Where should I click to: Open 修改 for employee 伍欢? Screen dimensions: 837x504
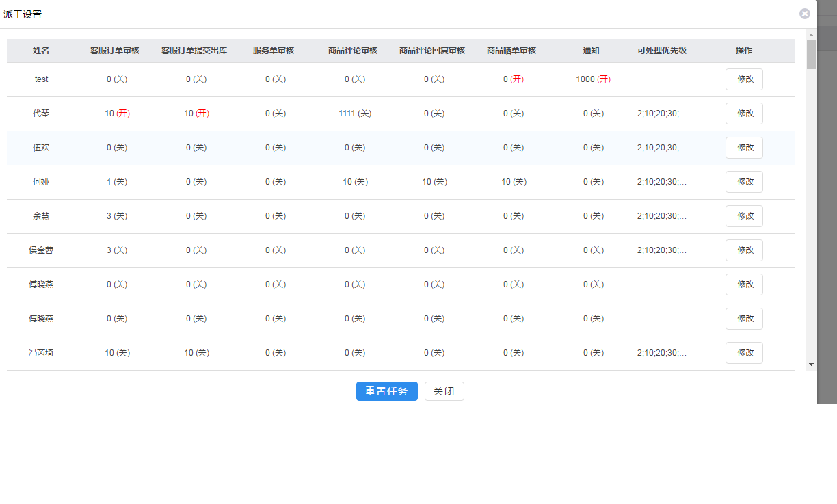click(744, 148)
